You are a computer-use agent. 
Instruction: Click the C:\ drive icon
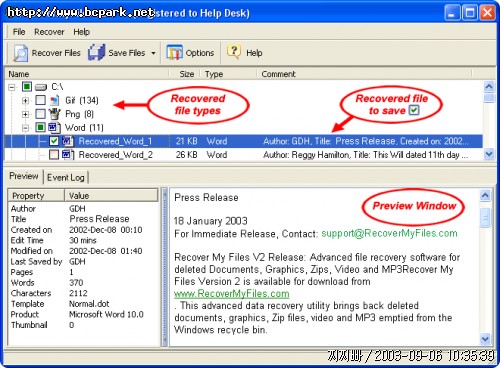pos(41,87)
